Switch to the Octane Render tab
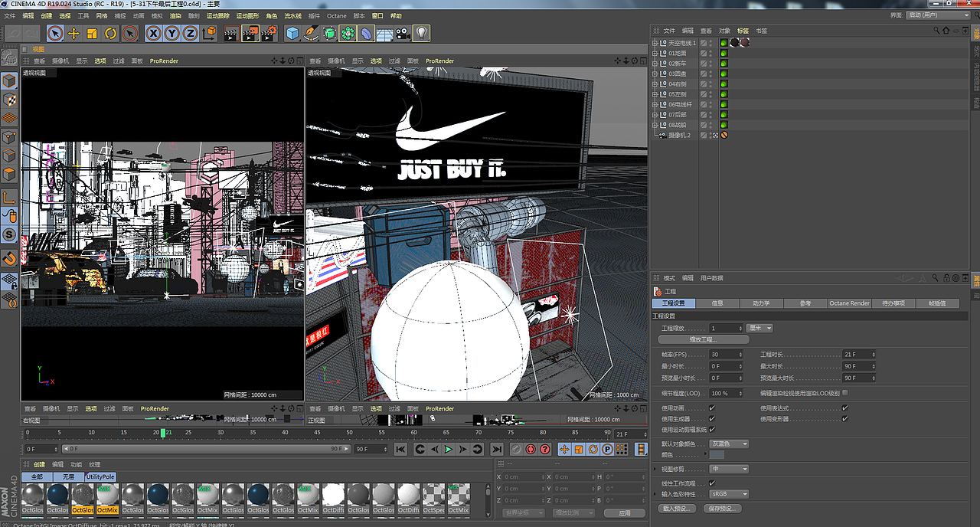 click(849, 303)
